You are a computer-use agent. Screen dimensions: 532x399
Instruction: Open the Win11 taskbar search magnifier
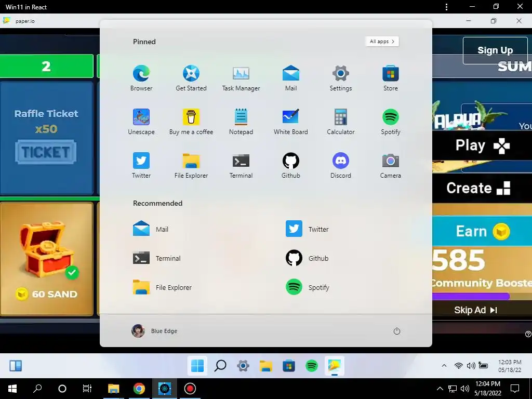[220, 366]
